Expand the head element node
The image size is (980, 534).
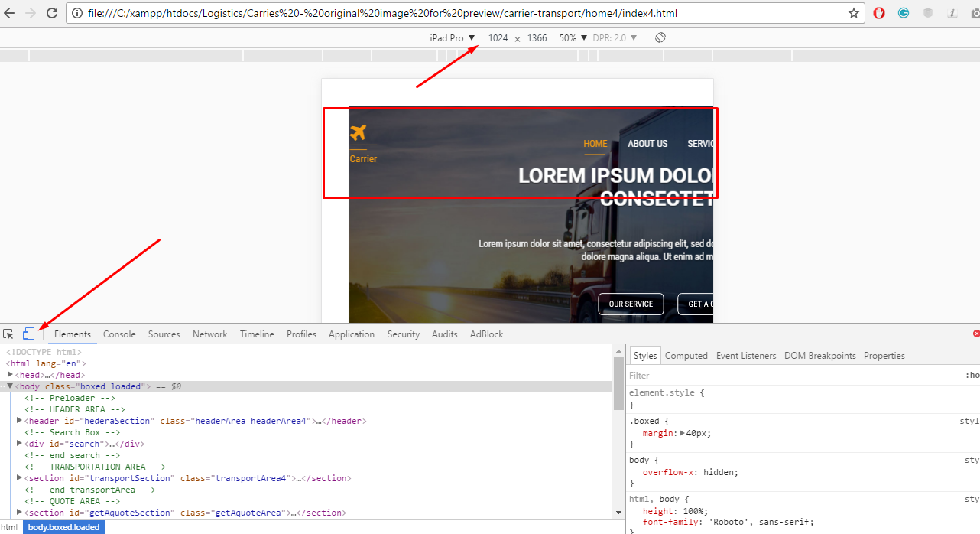(x=11, y=375)
